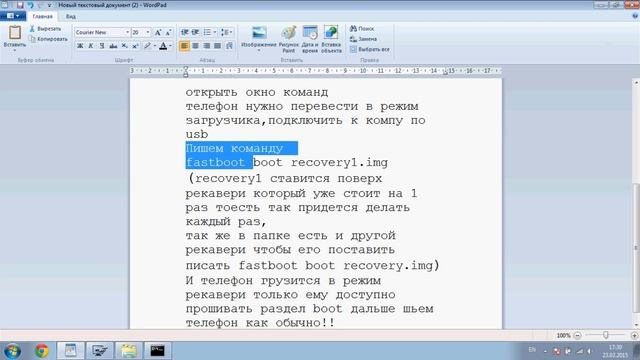Open the highlight color dropdown arrow
This screenshot has height=360, width=640.
(x=155, y=46)
